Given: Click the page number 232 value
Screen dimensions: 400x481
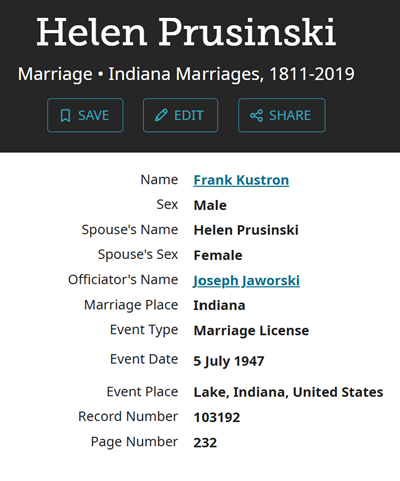Looking at the screenshot, I should tap(205, 443).
